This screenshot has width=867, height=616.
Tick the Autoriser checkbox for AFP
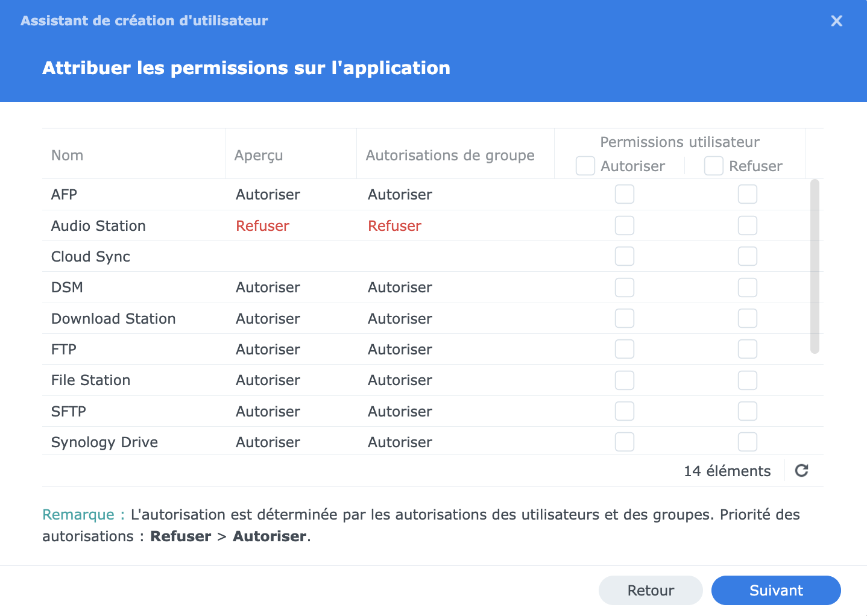[625, 194]
